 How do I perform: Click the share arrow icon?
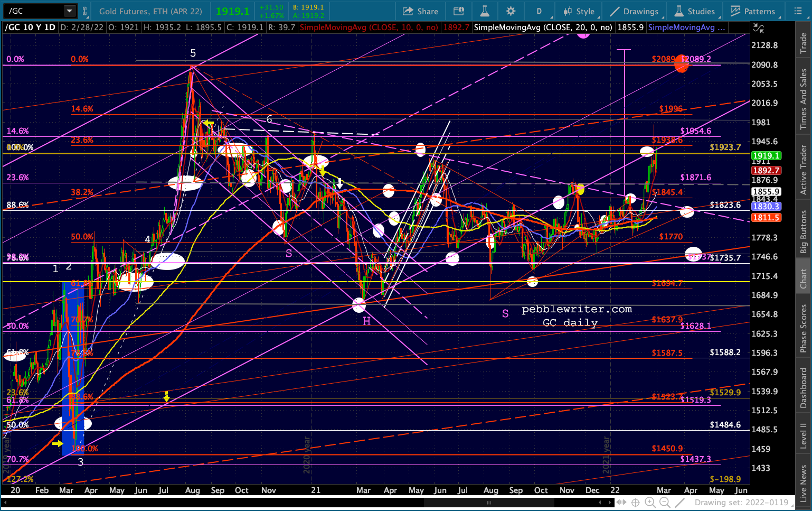point(408,11)
